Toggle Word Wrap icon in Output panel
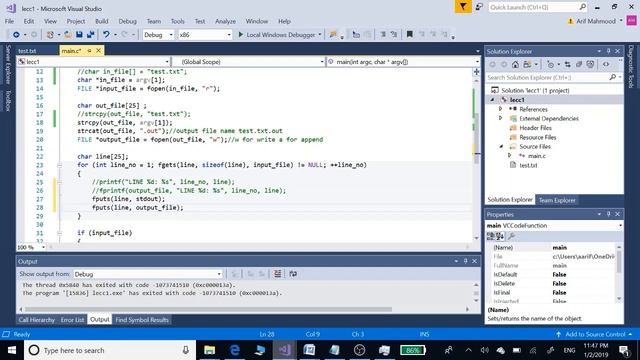 [x=293, y=274]
